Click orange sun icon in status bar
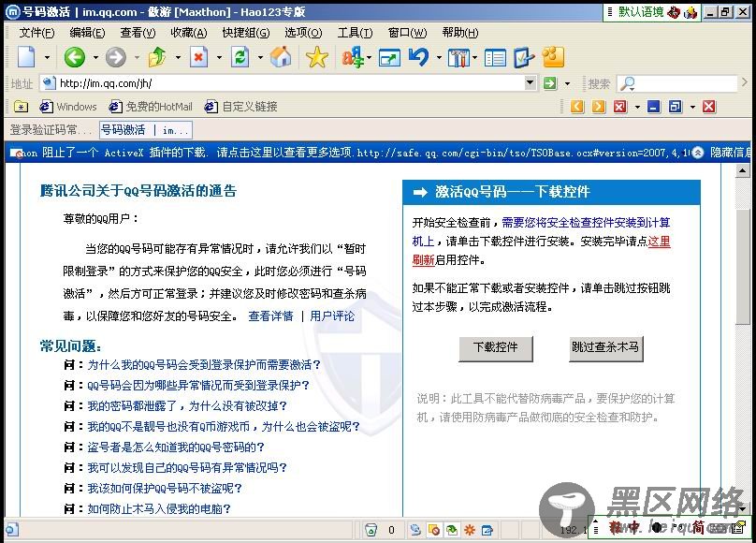This screenshot has width=756, height=543. click(470, 530)
